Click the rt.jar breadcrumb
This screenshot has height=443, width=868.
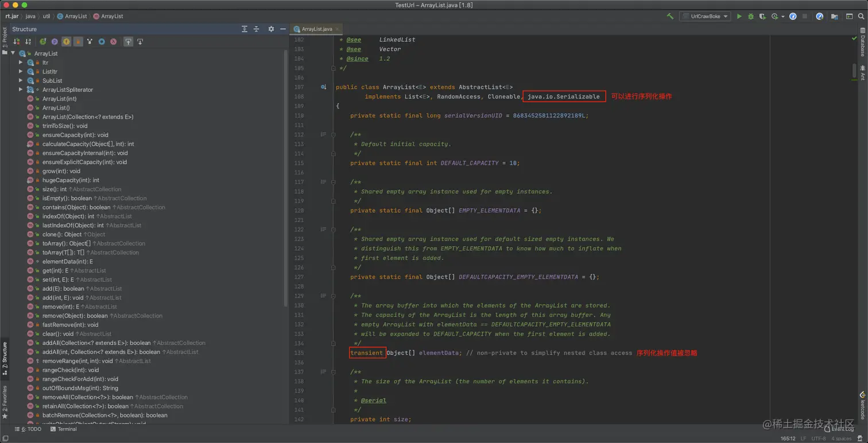[x=11, y=17]
